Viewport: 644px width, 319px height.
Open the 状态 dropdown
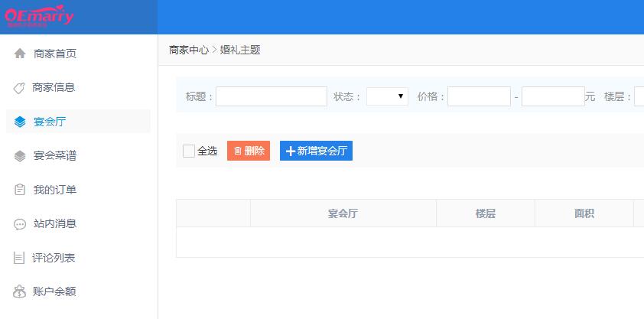coord(387,96)
